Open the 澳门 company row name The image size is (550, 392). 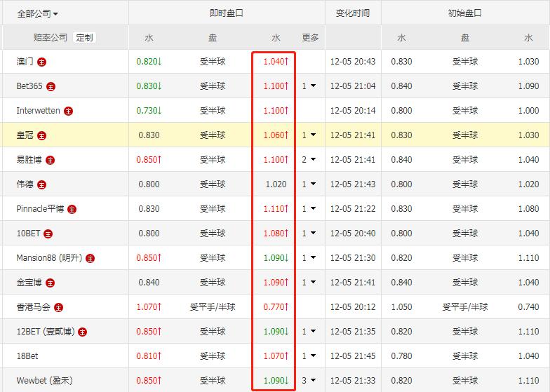tap(25, 62)
